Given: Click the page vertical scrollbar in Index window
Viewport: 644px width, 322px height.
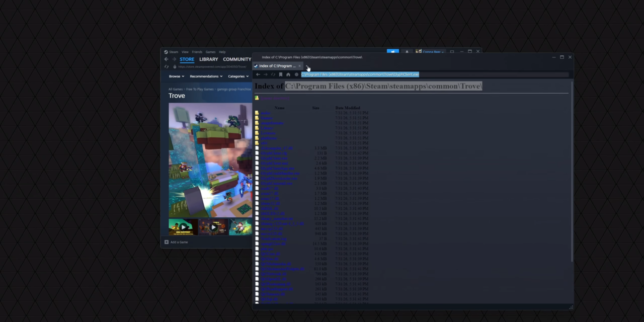Looking at the screenshot, I should click(572, 171).
